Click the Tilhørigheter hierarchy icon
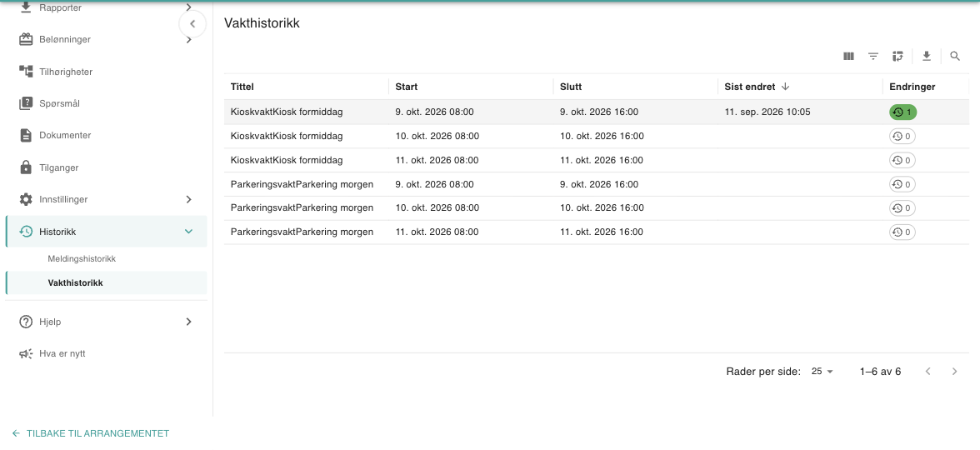 pos(26,72)
